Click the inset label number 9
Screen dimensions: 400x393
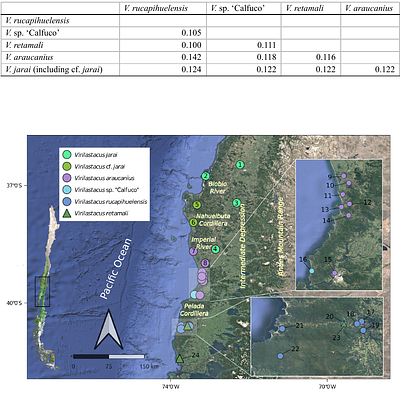(330, 177)
